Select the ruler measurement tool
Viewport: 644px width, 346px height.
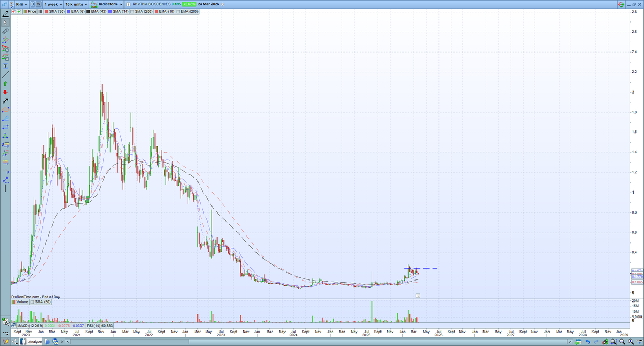pos(5,32)
